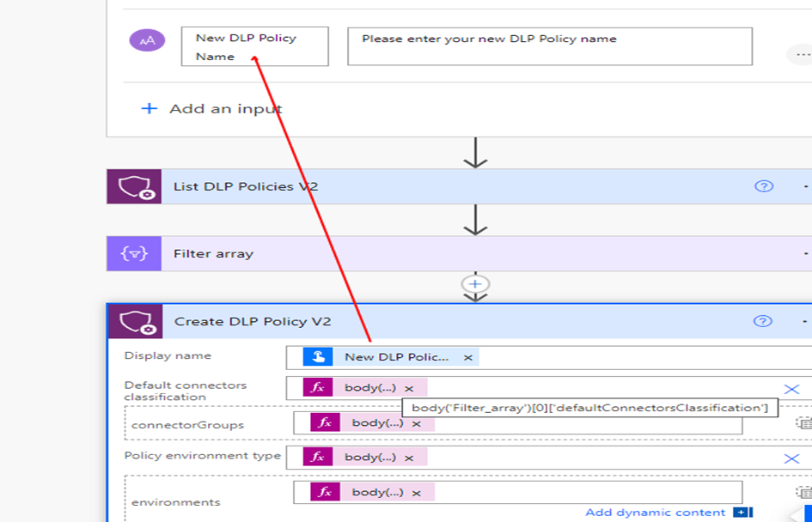Viewport: 812px width, 522px height.
Task: Click the fx icon in Default connectors classification
Action: (318, 388)
